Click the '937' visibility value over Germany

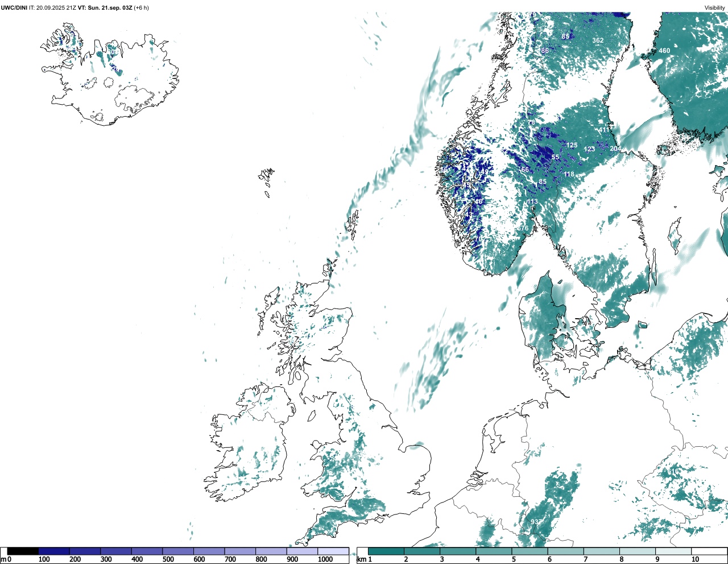pyautogui.click(x=536, y=522)
